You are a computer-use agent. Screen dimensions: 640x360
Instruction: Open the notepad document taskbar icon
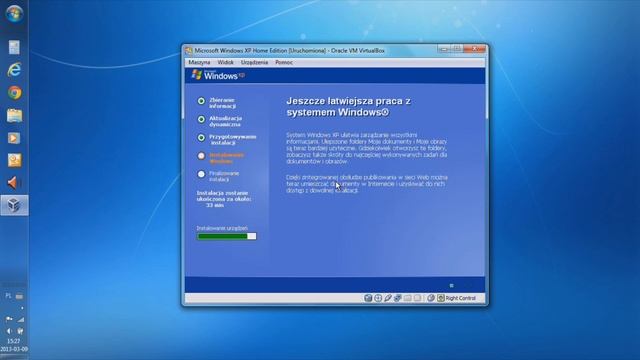(14, 47)
